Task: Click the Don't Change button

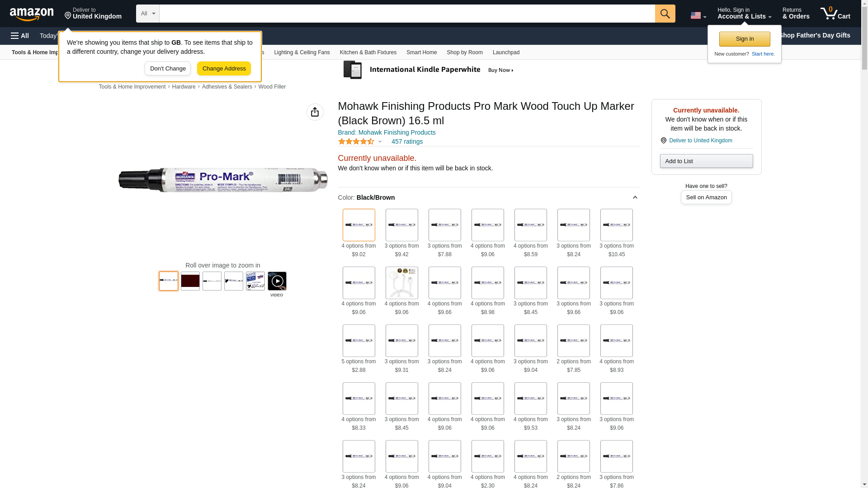Action: pyautogui.click(x=167, y=69)
